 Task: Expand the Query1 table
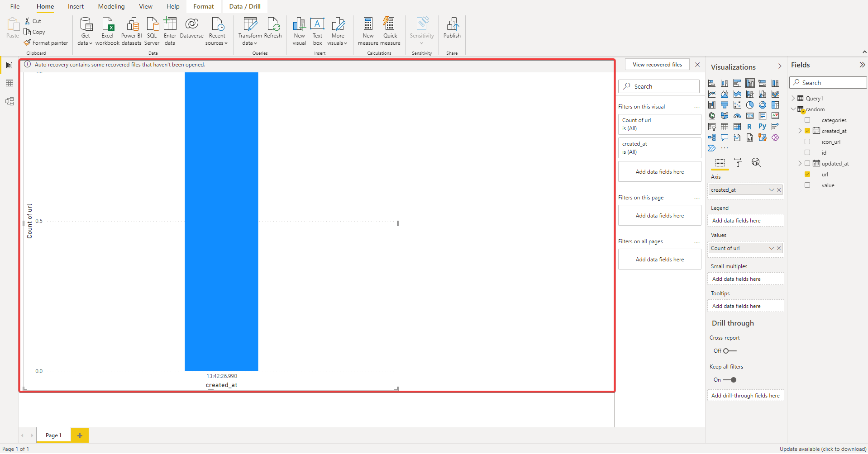coord(793,98)
